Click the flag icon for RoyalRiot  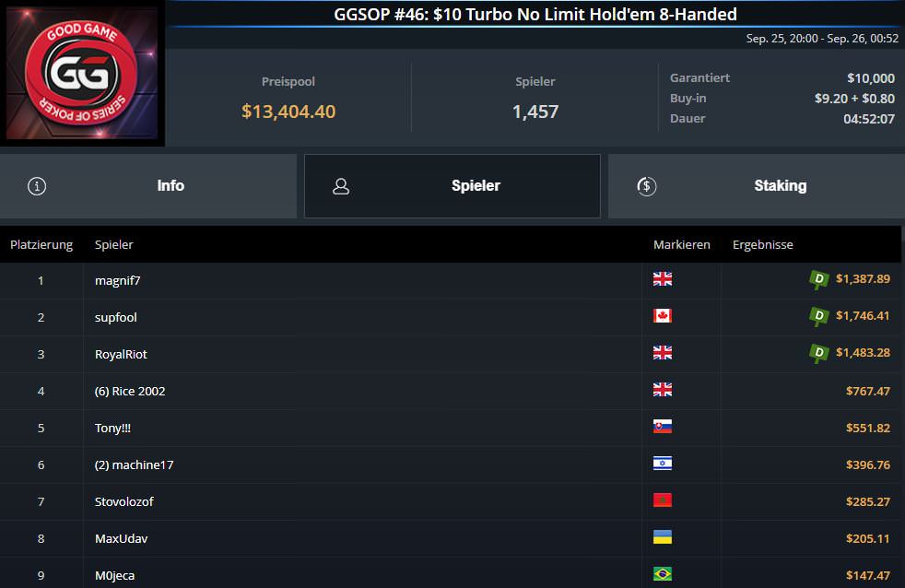coord(663,353)
